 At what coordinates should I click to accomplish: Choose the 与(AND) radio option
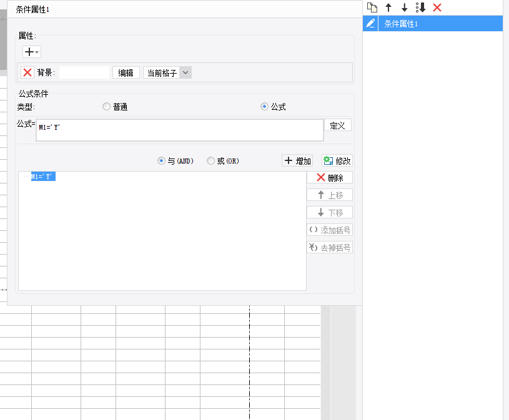(161, 160)
